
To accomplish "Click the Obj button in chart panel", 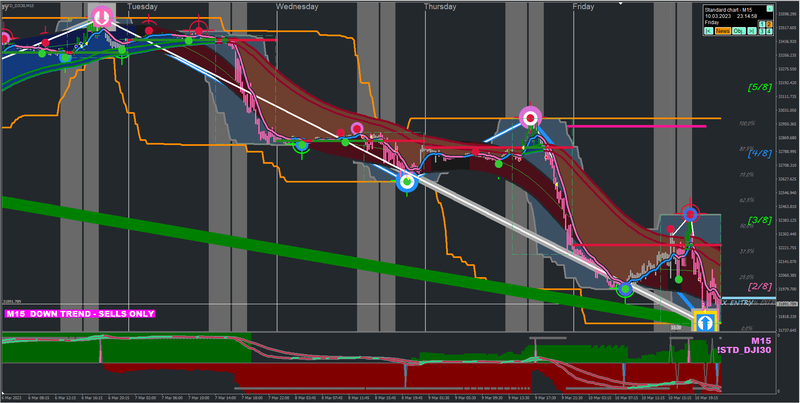I will pyautogui.click(x=739, y=31).
